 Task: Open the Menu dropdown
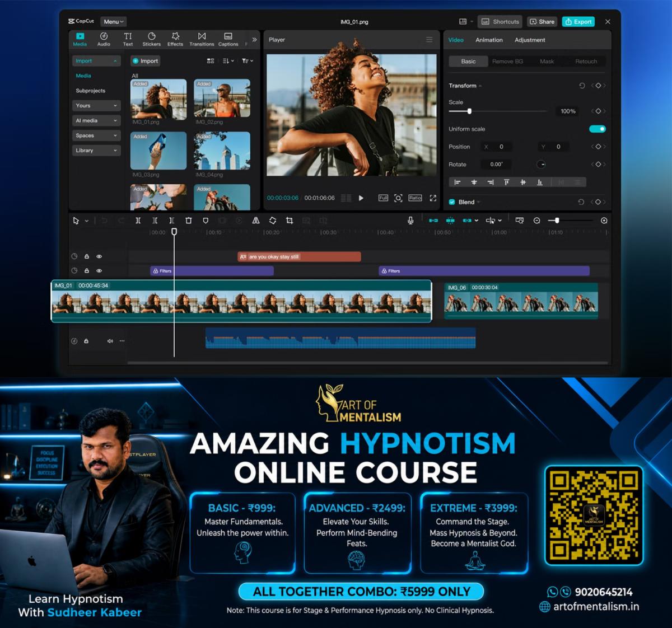coord(114,22)
